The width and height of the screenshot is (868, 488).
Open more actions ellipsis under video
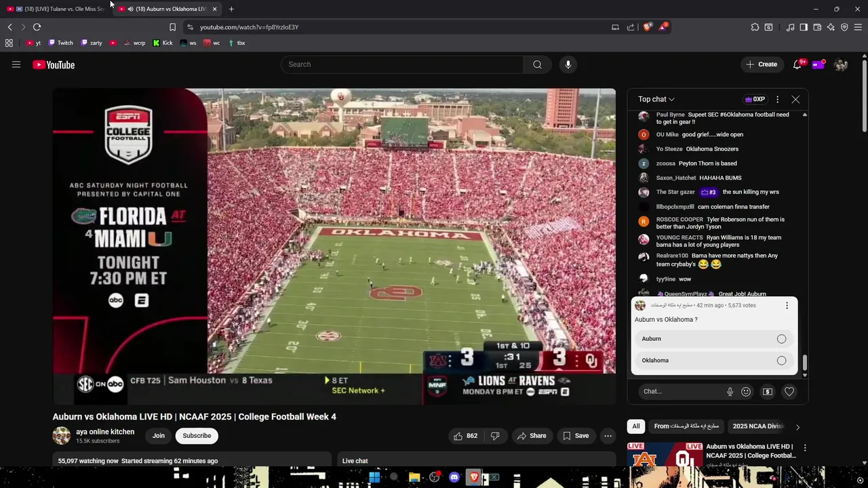click(x=608, y=436)
